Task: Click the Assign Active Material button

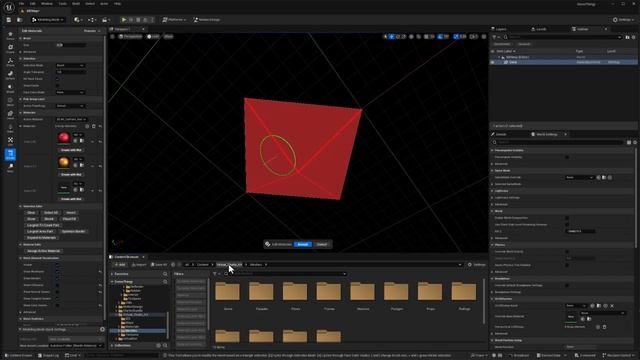Action: coord(43,251)
